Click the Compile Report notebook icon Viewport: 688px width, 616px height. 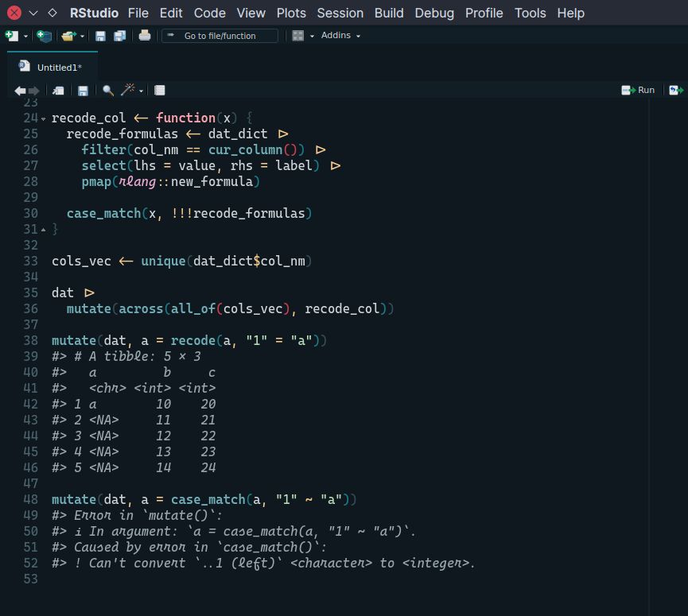pos(160,91)
